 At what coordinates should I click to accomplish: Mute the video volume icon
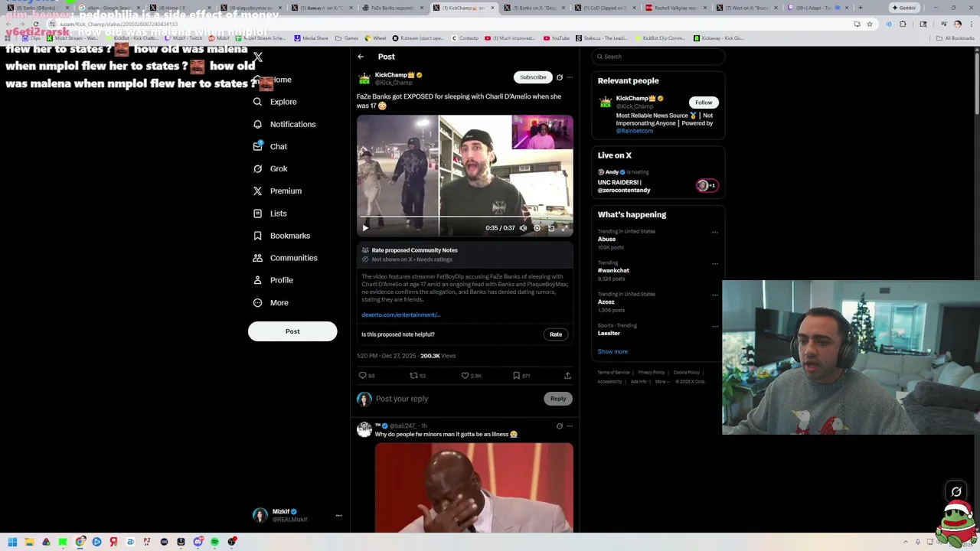click(x=523, y=228)
